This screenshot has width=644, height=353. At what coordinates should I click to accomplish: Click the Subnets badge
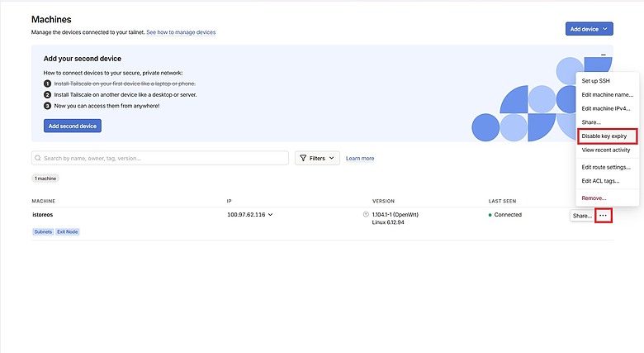pyautogui.click(x=43, y=232)
